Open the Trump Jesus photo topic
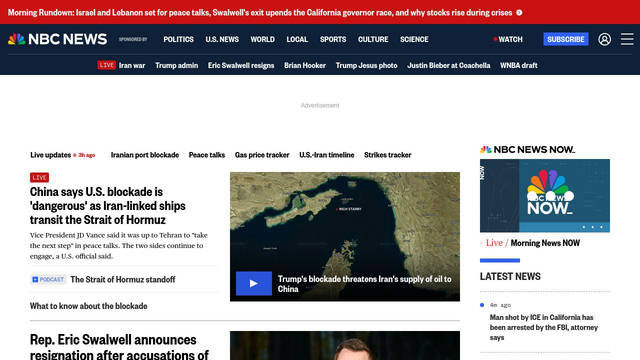 366,65
